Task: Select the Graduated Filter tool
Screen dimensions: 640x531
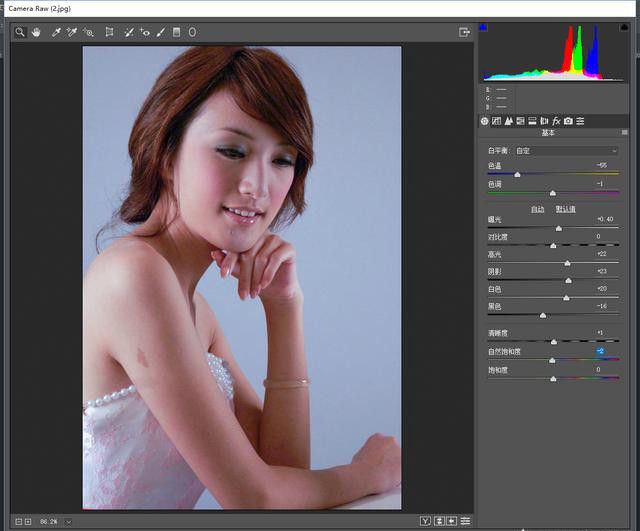Action: click(x=176, y=32)
